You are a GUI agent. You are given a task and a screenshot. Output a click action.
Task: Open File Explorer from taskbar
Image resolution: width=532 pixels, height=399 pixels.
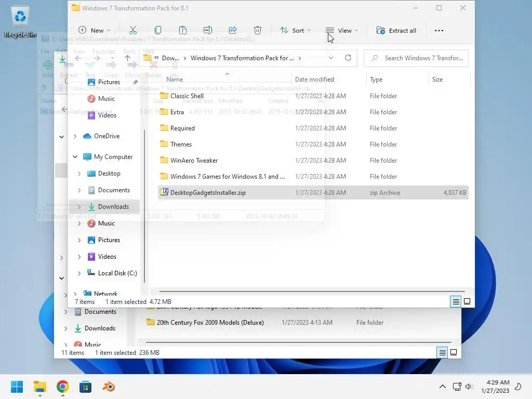coord(39,387)
